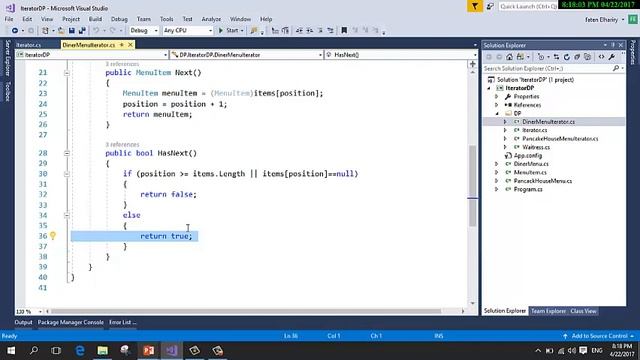Open Microsoft Edge from the taskbar
Viewport: 640px width, 360px height.
[80, 351]
